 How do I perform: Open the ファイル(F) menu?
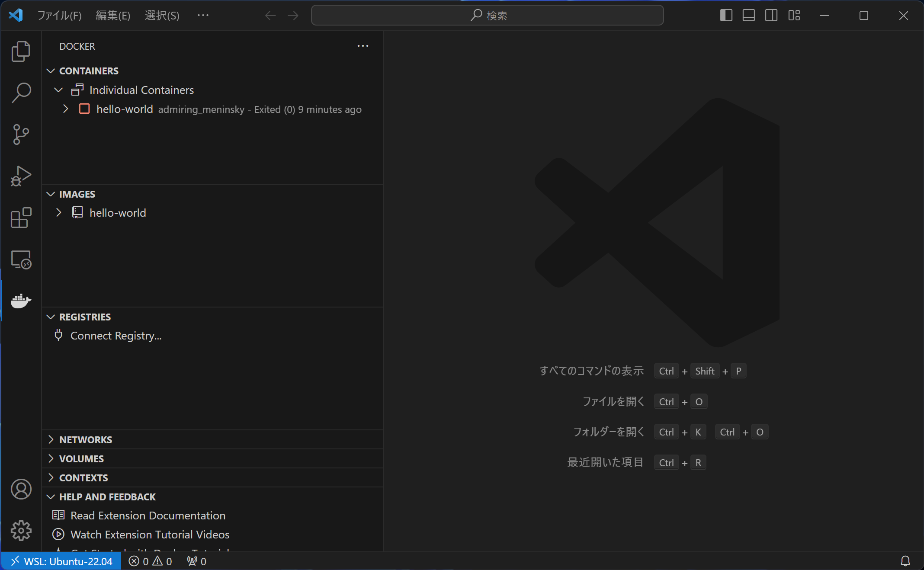click(x=59, y=15)
